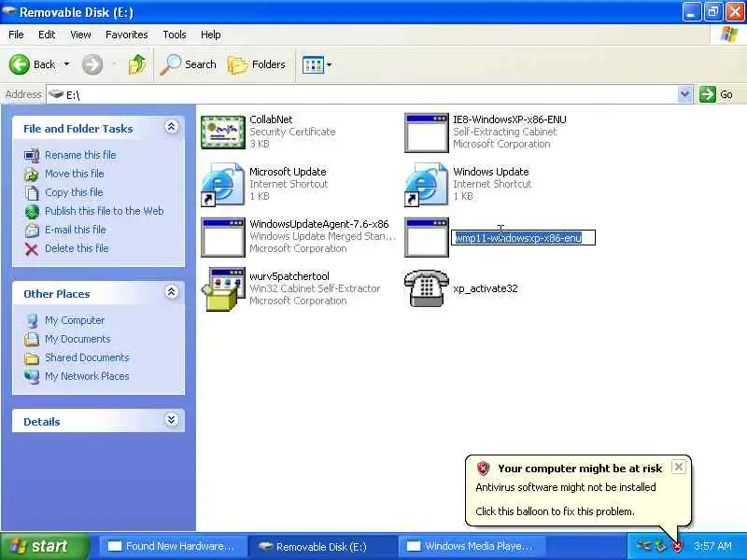Expand the Address bar dropdown

point(684,94)
